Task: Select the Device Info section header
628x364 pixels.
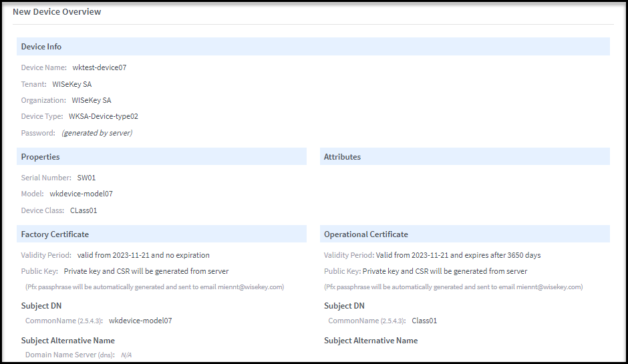Action: pyautogui.click(x=41, y=47)
